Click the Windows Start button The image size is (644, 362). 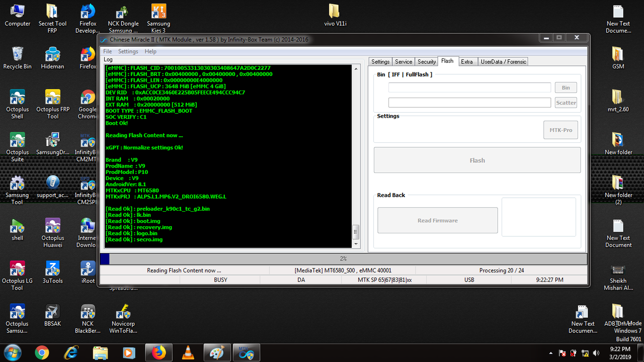pos(12,352)
